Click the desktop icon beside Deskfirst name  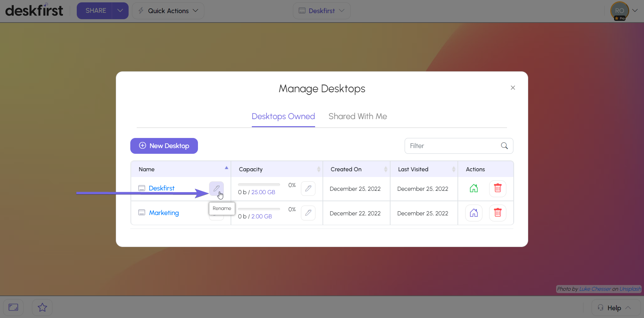(x=142, y=188)
